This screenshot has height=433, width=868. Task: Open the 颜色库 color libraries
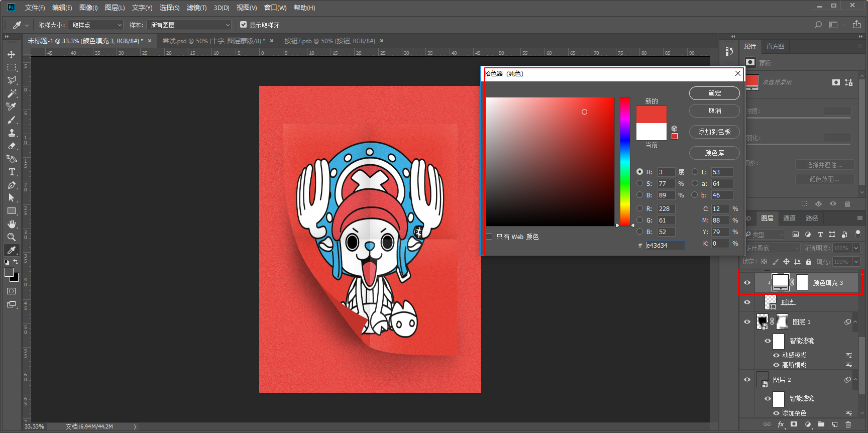[714, 153]
